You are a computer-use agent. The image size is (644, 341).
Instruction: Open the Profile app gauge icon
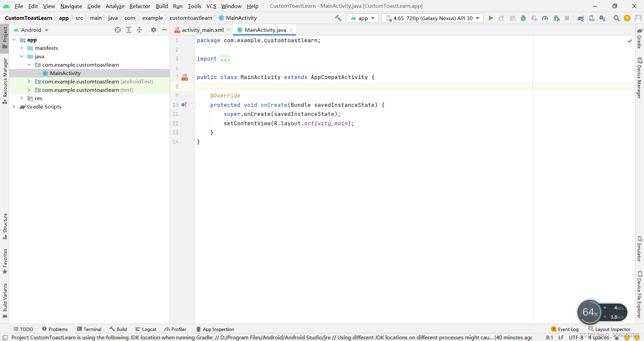(x=545, y=18)
